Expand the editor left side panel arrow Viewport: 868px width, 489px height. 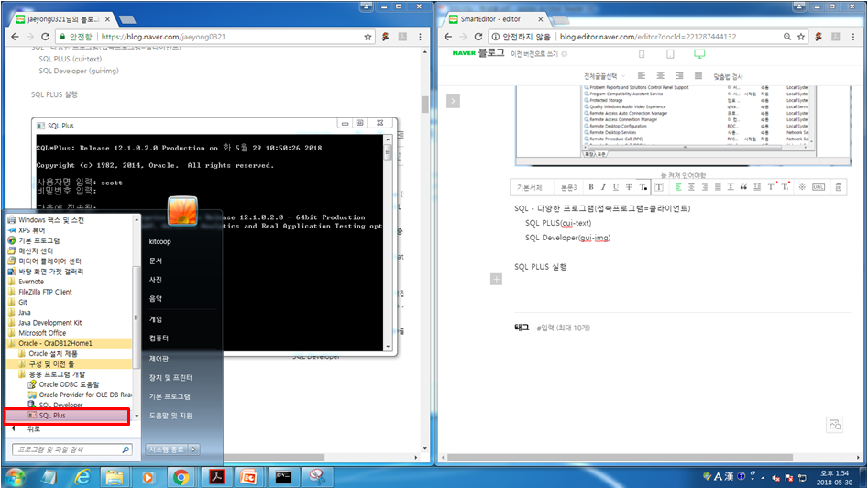click(453, 101)
